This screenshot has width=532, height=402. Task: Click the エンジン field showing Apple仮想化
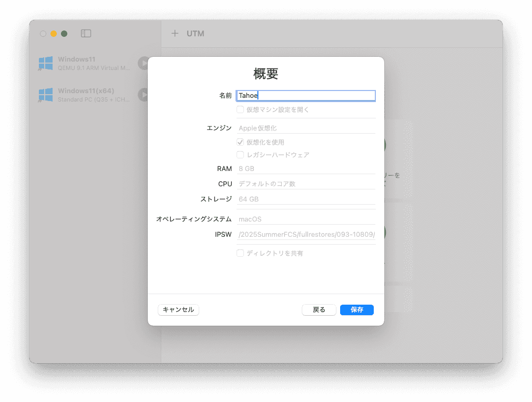306,128
